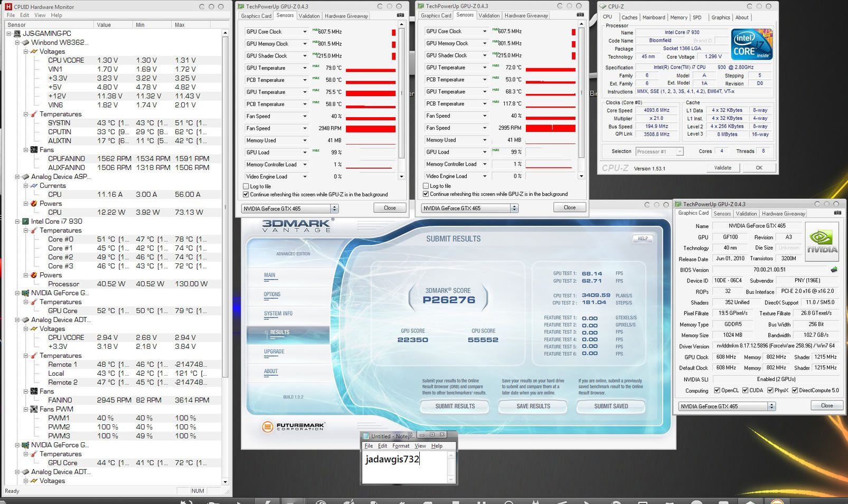
Task: Open the GPU Load dropdown in the left GPU-Z window
Action: 305,153
